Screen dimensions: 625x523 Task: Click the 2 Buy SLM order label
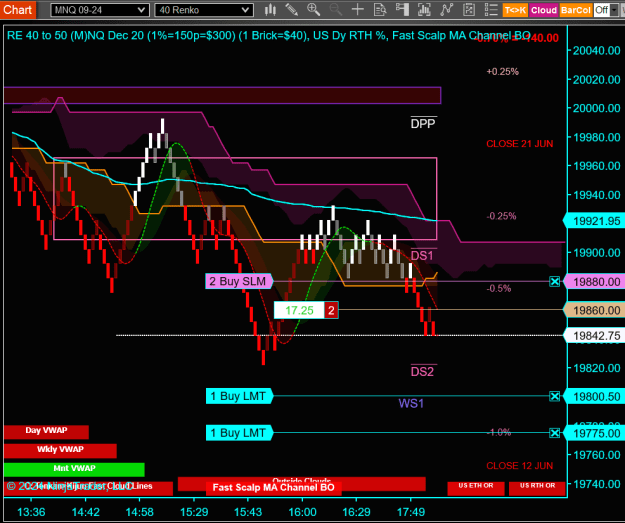click(x=238, y=281)
